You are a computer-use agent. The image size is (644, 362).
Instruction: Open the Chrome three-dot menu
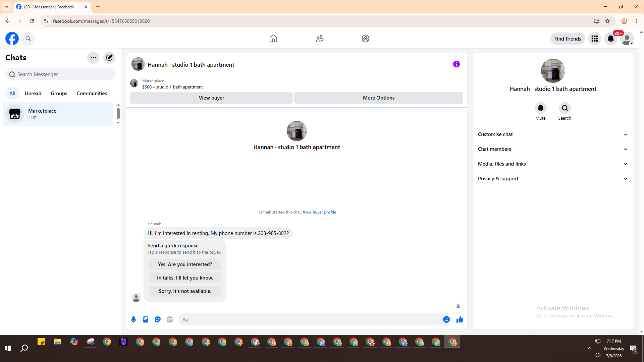click(636, 21)
